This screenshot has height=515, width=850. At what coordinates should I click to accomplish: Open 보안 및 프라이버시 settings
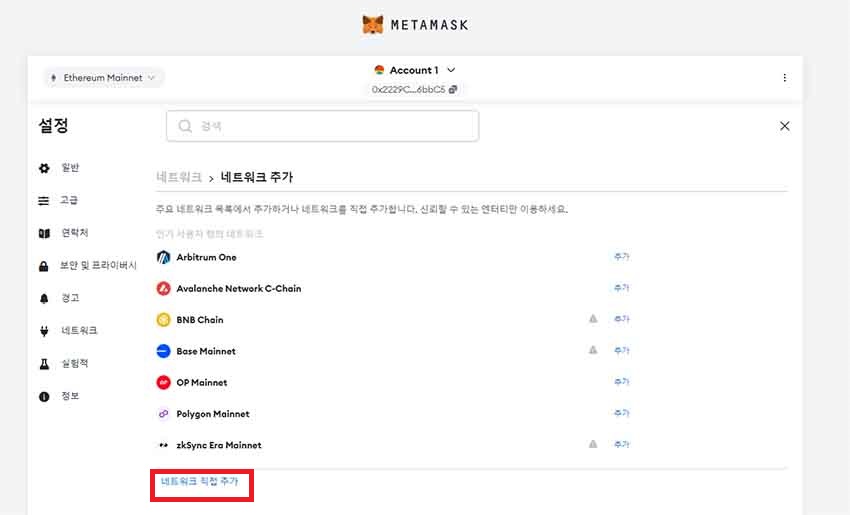[98, 265]
